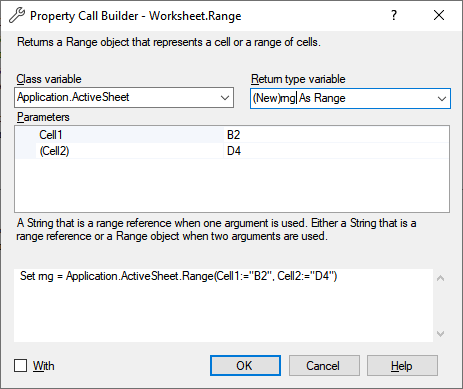Open the Return type variable dropdown arrow
Image resolution: width=463 pixels, height=389 pixels.
click(442, 99)
